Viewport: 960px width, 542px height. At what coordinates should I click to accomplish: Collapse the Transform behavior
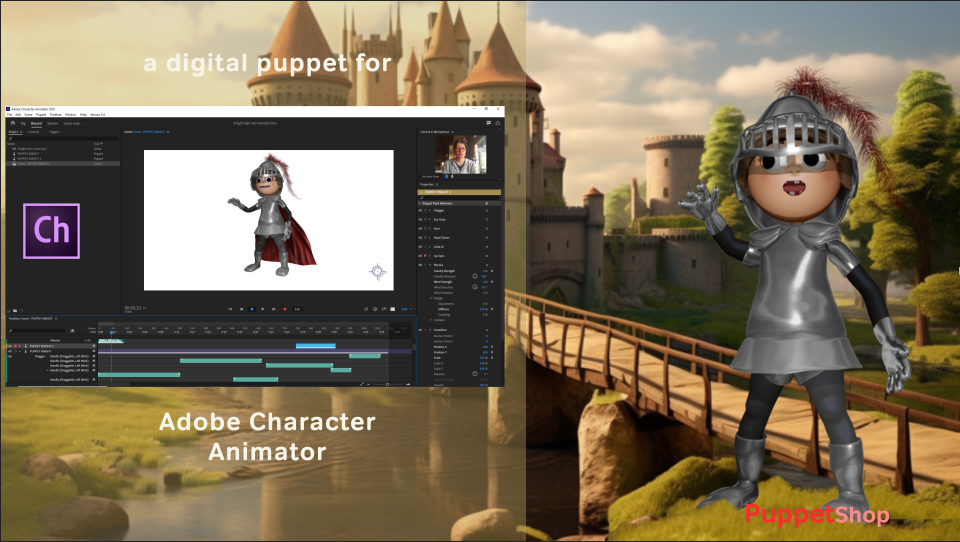click(430, 329)
